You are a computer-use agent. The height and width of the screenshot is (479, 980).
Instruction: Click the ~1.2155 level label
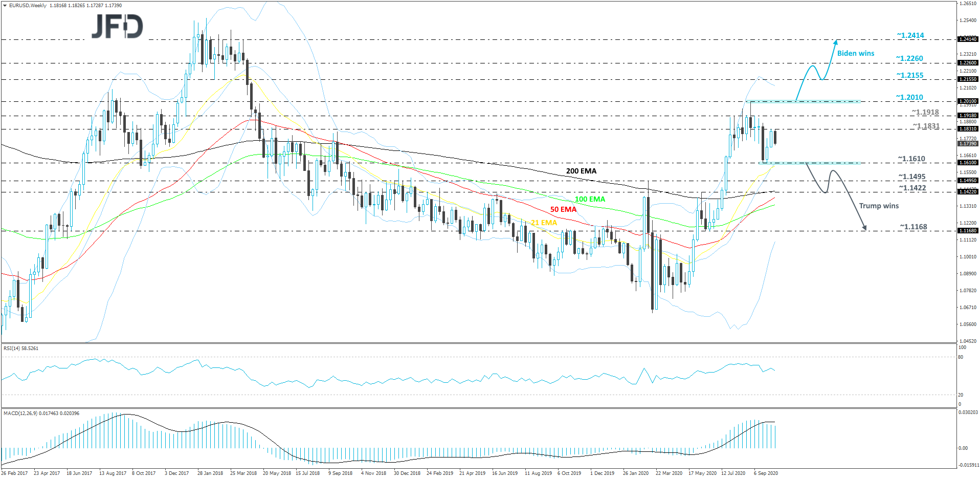910,75
